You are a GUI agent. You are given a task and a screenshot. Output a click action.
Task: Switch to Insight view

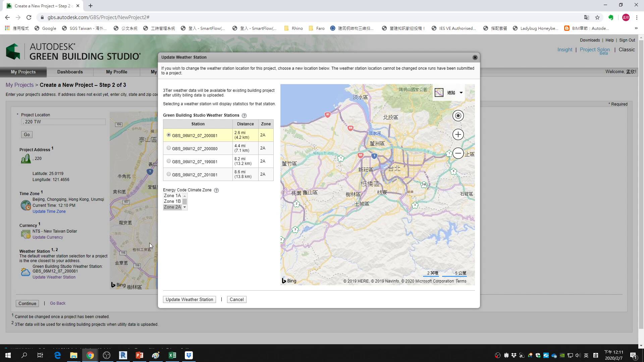coord(565,50)
